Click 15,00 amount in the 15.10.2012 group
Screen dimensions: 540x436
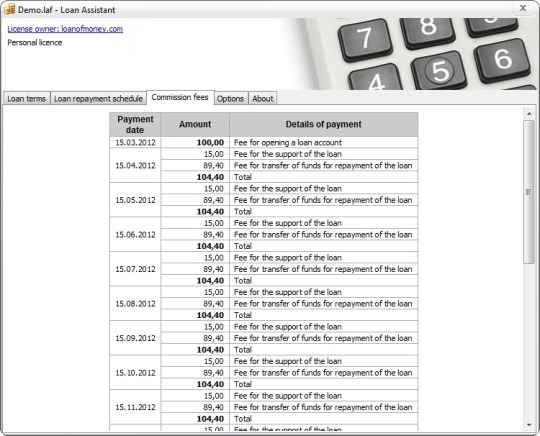(x=195, y=361)
